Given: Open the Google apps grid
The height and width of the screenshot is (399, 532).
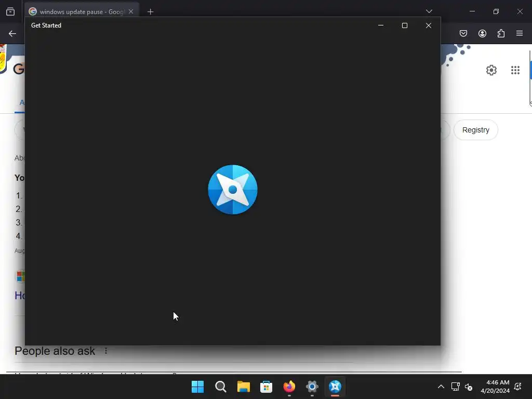Looking at the screenshot, I should (x=515, y=70).
